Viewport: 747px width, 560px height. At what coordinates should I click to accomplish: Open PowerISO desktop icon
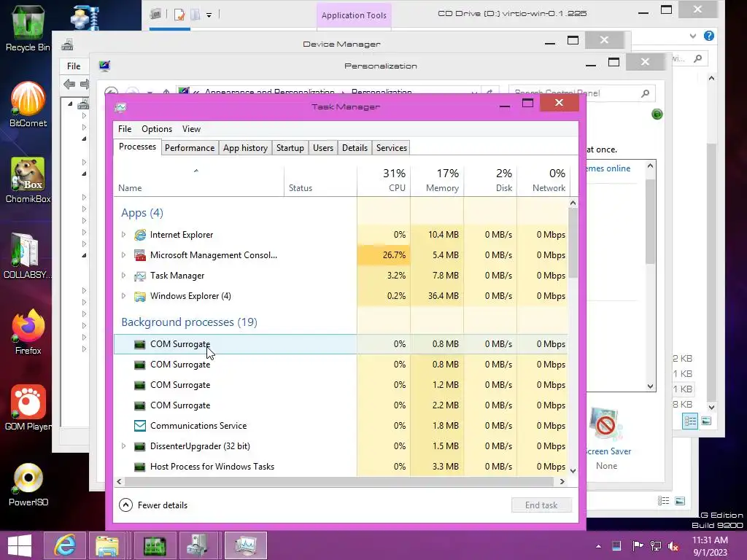click(x=28, y=483)
